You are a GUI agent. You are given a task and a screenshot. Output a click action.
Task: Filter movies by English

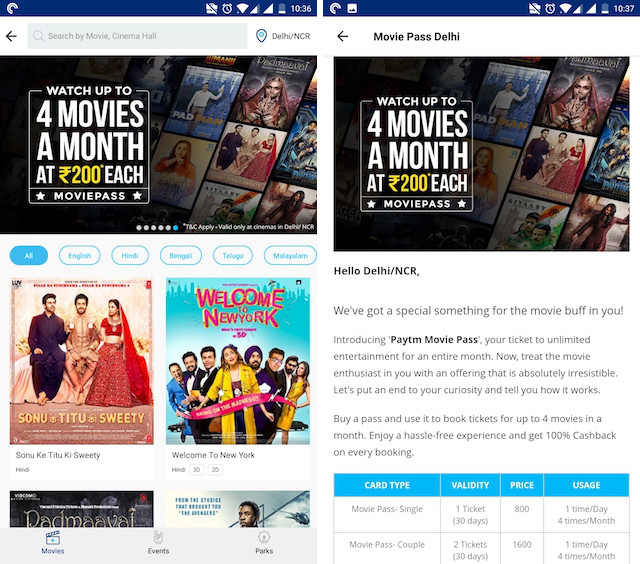click(80, 256)
